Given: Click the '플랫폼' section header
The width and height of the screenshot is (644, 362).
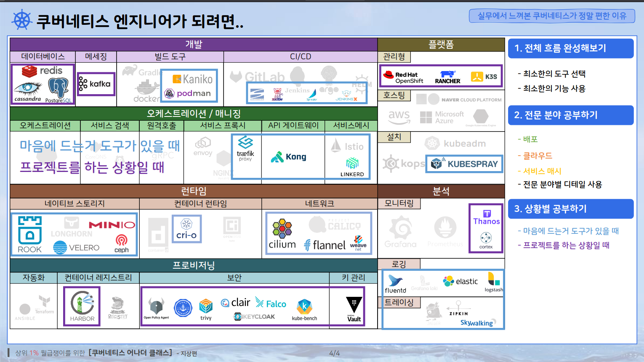Looking at the screenshot, I should [x=441, y=45].
